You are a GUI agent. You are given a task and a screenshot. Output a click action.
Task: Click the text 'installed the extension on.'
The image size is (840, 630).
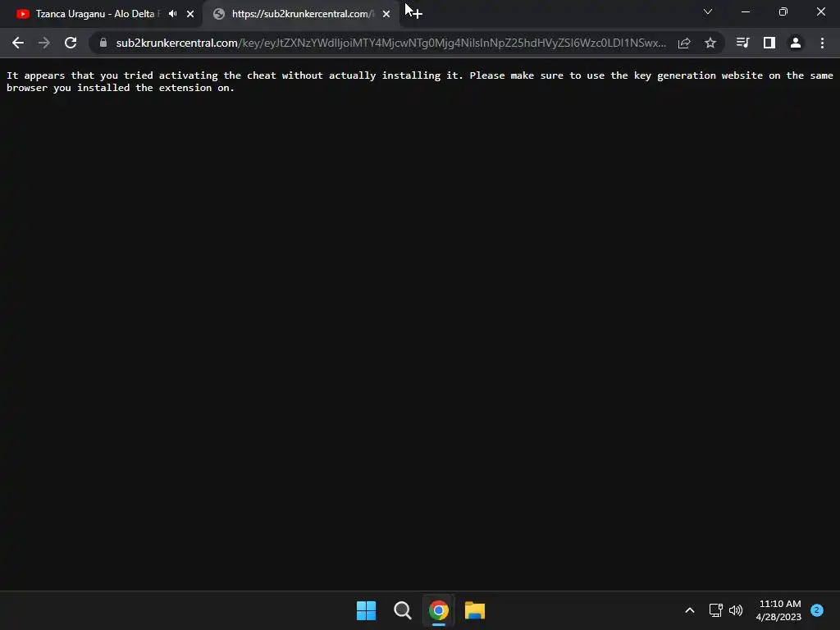tap(156, 88)
